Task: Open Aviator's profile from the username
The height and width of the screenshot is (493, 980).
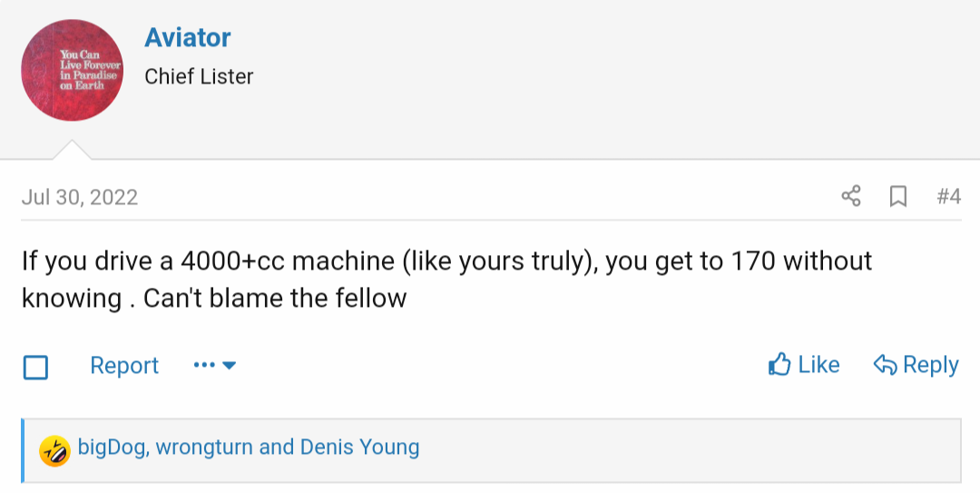Action: pos(187,38)
